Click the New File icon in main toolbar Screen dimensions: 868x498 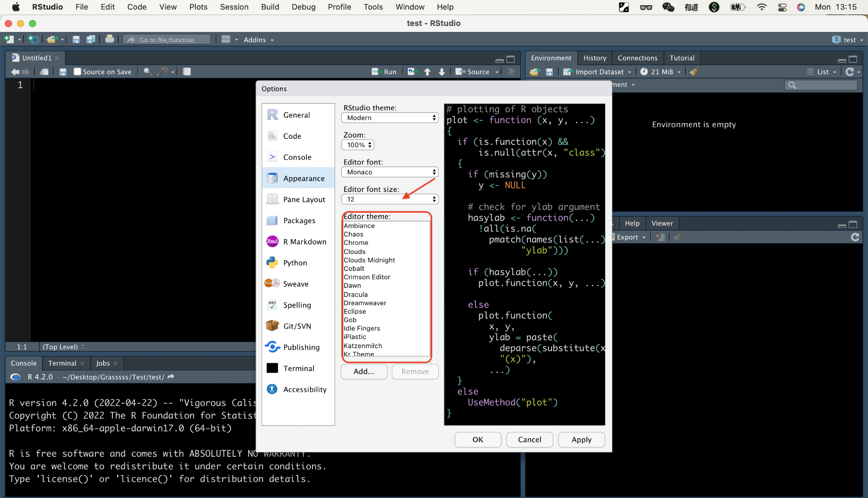[9, 40]
